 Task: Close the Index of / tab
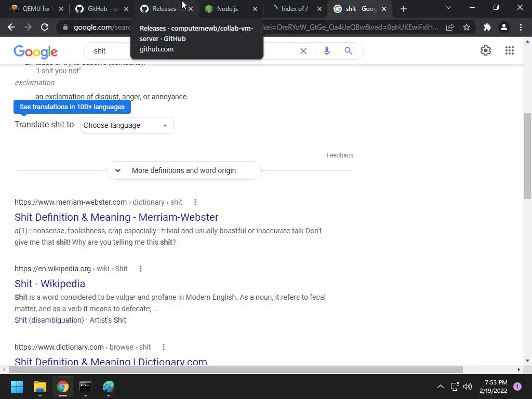(x=320, y=9)
